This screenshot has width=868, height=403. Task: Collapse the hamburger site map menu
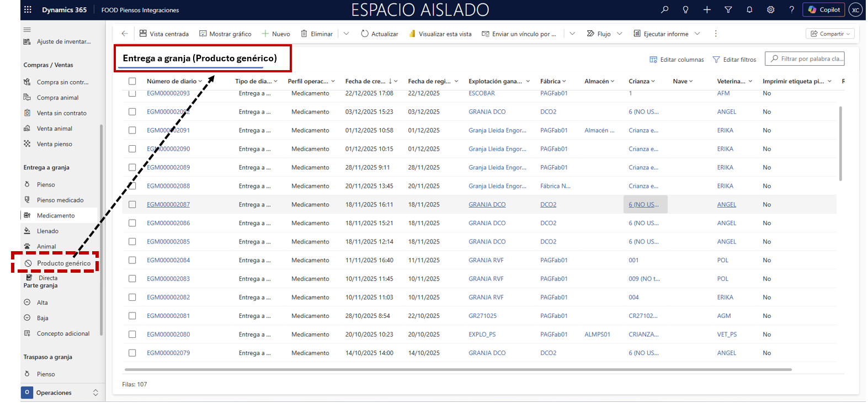pos(27,29)
